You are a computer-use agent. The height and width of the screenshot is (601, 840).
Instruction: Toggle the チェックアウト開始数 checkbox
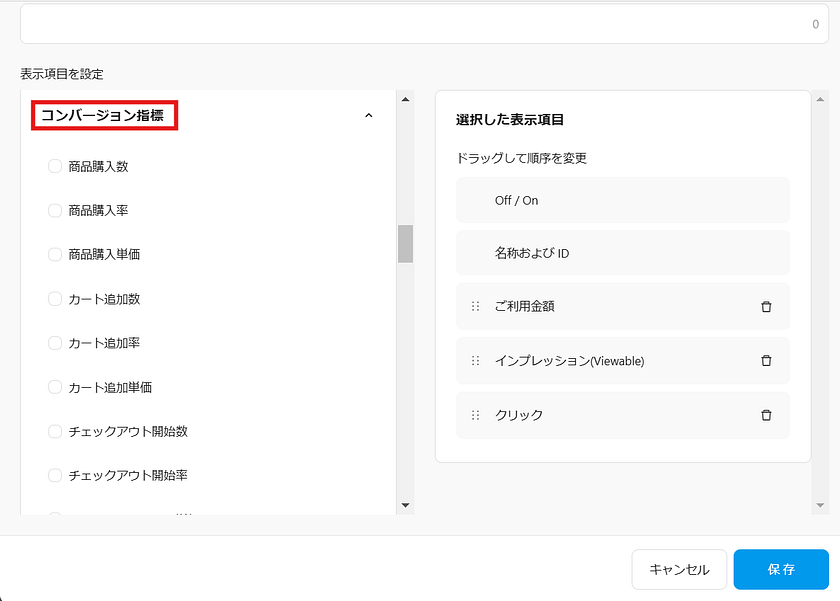[x=55, y=432]
